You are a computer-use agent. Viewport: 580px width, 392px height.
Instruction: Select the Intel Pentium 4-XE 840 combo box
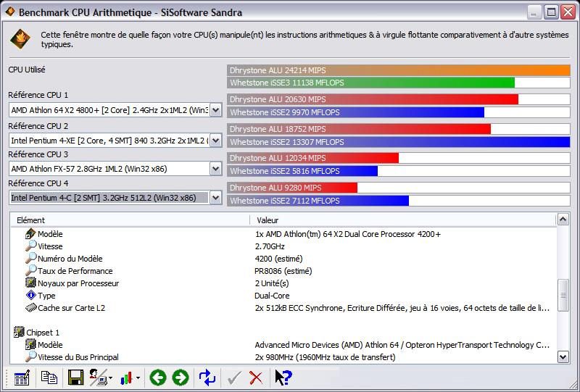click(115, 140)
